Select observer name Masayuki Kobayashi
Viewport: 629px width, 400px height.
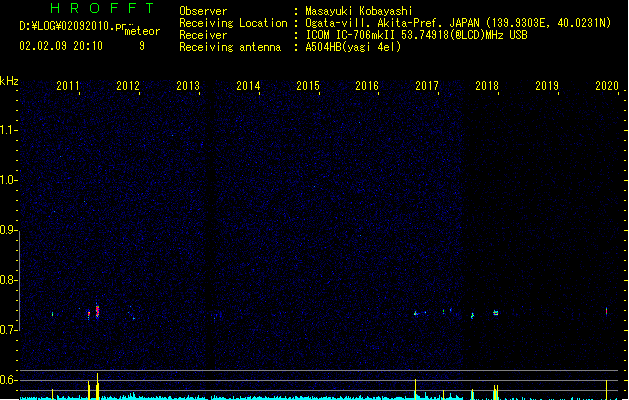pyautogui.click(x=359, y=11)
